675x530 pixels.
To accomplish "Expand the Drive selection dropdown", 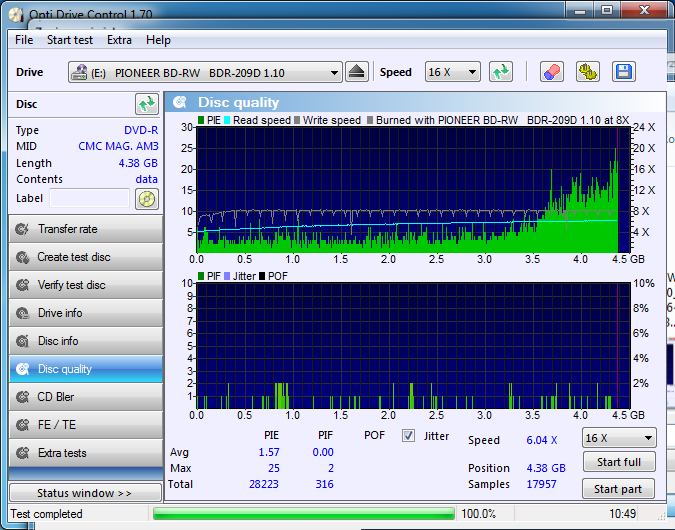I will click(334, 73).
